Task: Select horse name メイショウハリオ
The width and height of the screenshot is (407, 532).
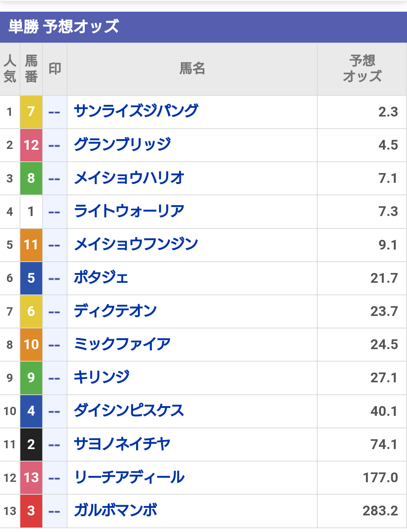Action: point(129,178)
